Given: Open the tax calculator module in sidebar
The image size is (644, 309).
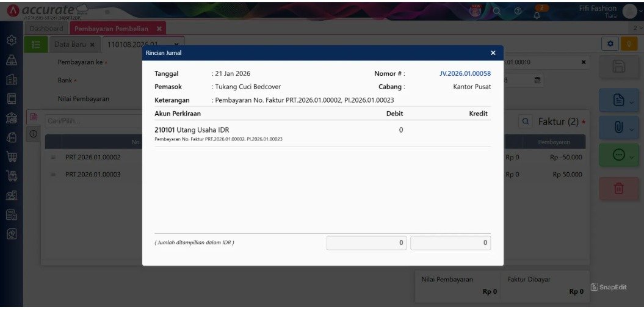Looking at the screenshot, I should click(x=12, y=214).
